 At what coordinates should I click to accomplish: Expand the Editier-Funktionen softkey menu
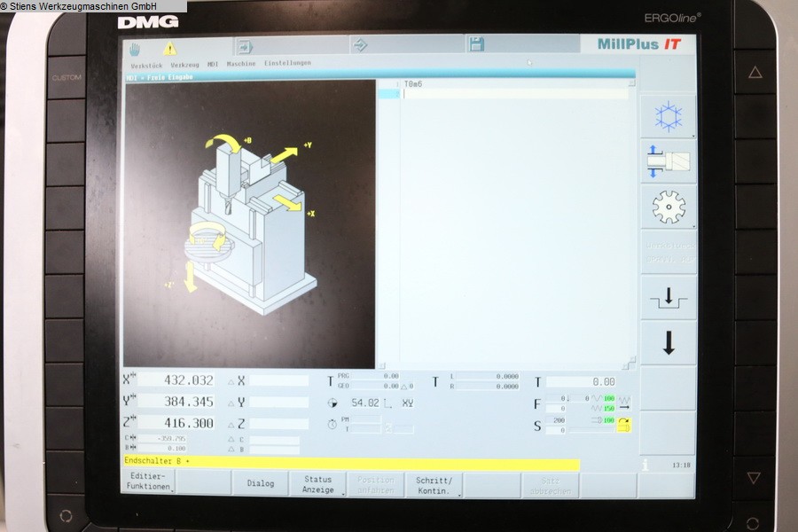tap(148, 484)
